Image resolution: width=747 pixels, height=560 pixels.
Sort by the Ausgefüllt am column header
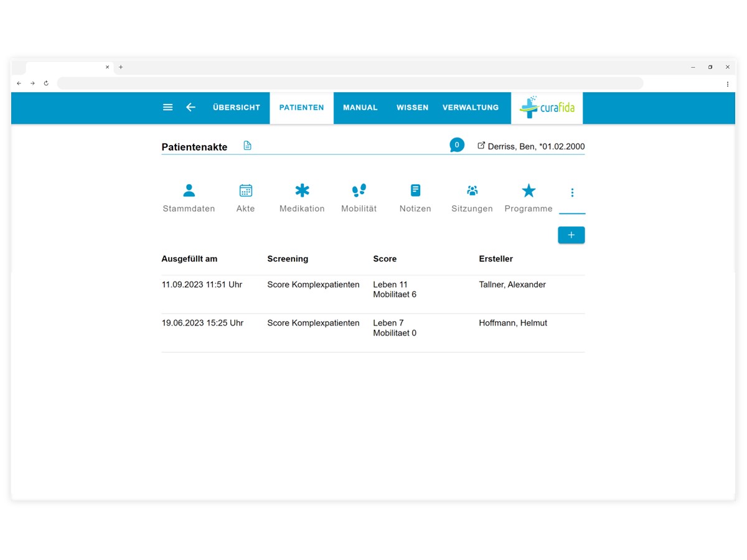click(x=189, y=259)
